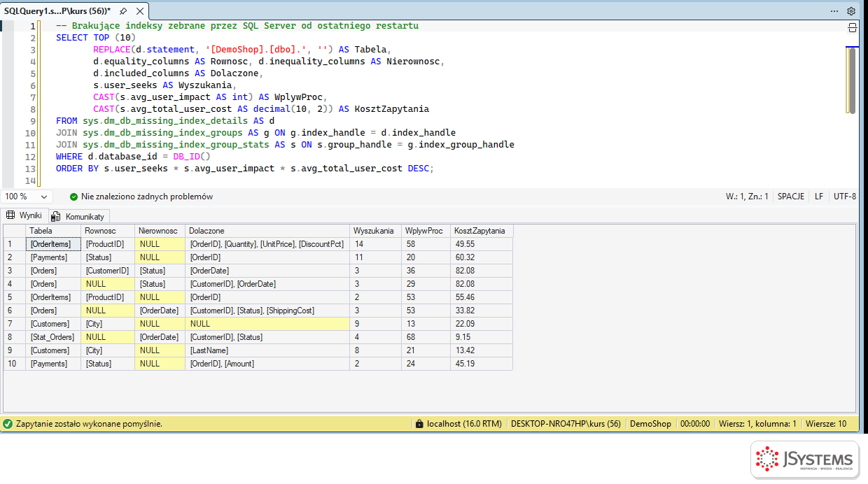
Task: Click the NULL cell in Dolaczone column
Action: [x=267, y=324]
